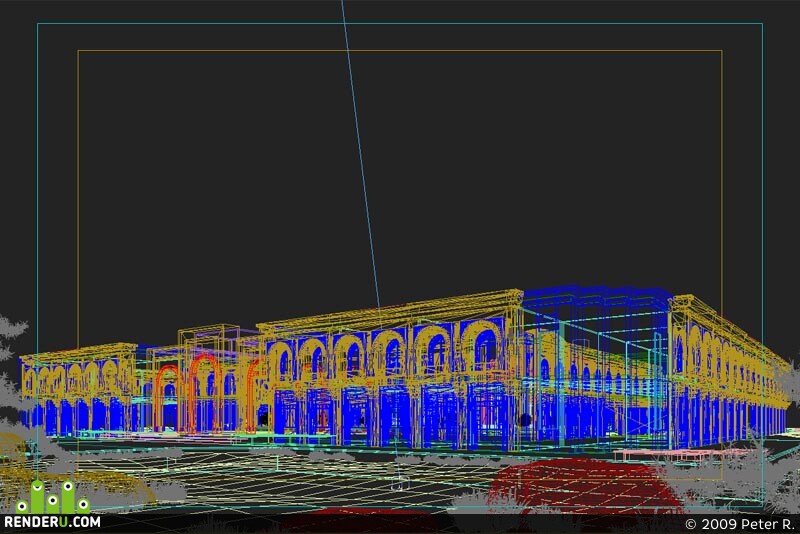
Task: Select the leftmost red wireframe arch
Action: 167,398
